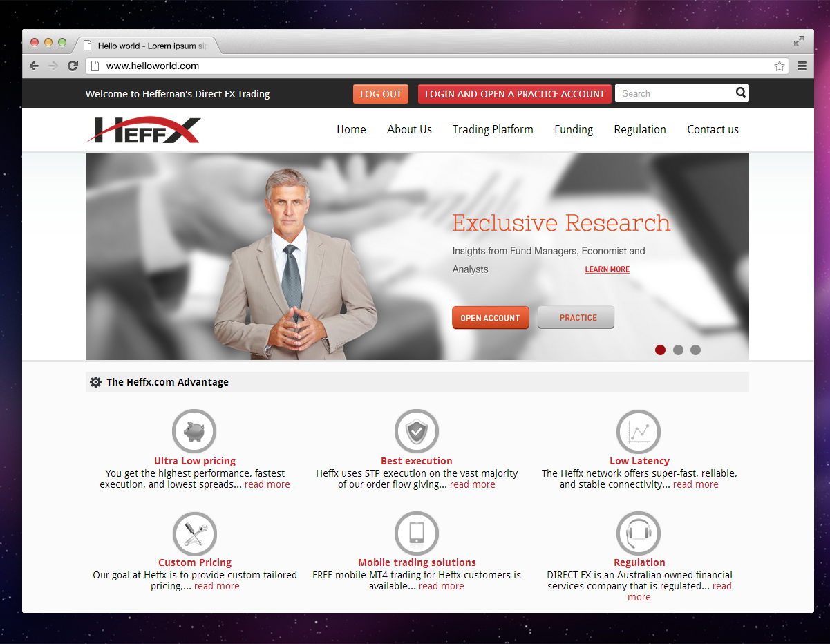The width and height of the screenshot is (830, 644).
Task: Click the www.helloworld.com address bar
Action: [435, 66]
